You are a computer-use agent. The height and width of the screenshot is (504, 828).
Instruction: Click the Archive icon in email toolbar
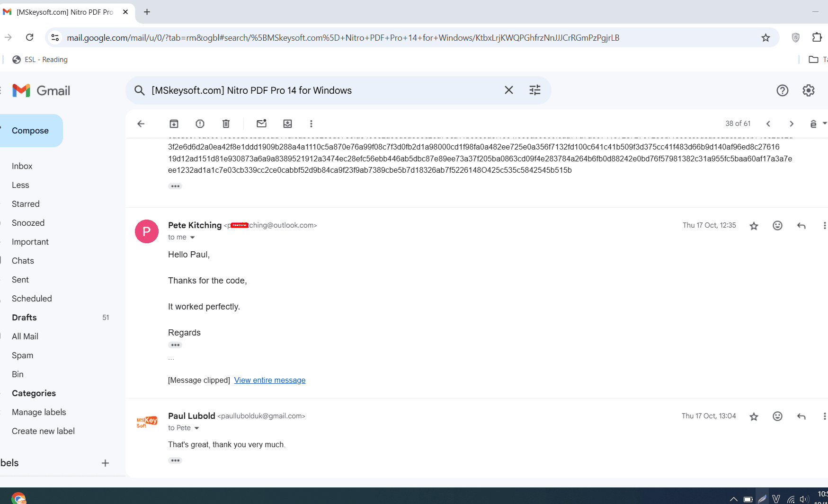174,124
